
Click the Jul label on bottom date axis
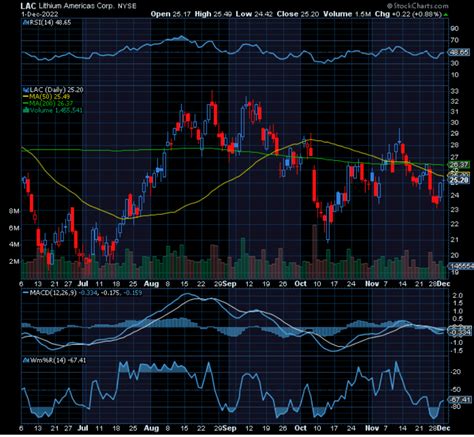[83, 428]
